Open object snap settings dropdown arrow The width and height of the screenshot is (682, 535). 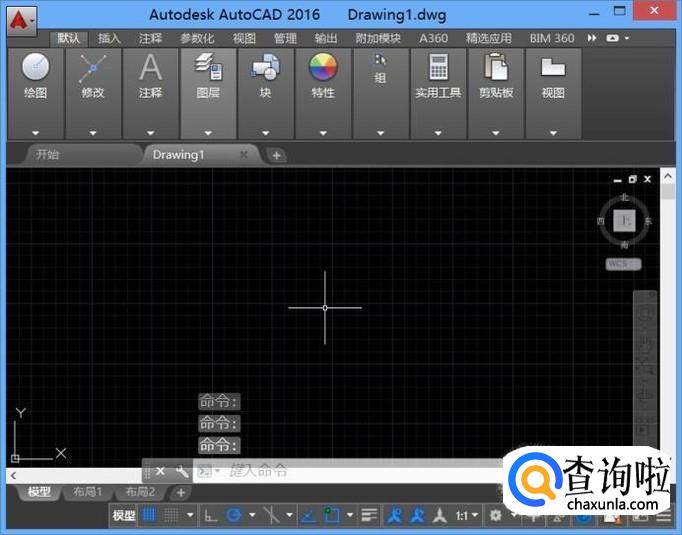(x=350, y=515)
